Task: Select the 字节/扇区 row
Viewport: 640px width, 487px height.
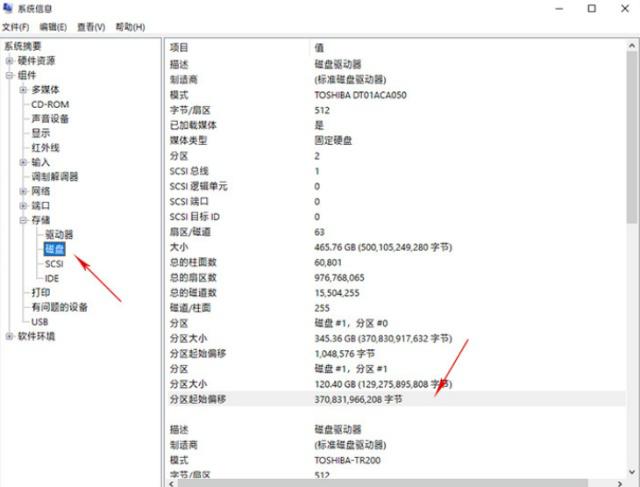Action: [396, 110]
